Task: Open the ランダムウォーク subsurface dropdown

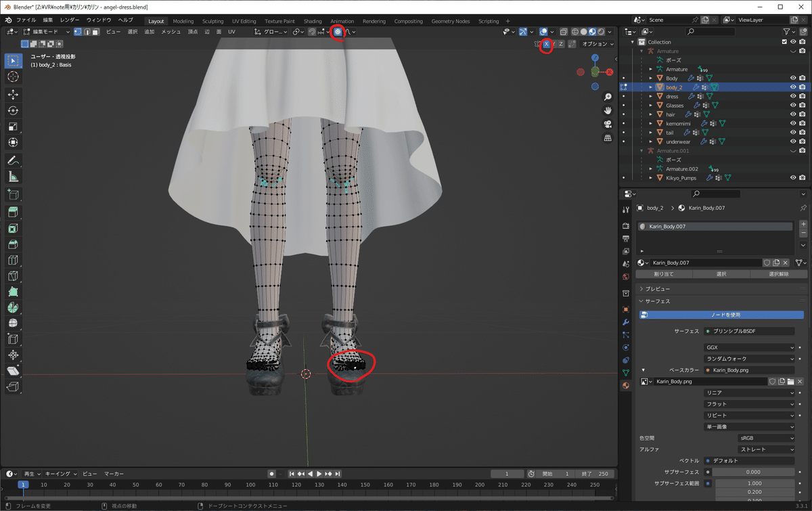Action: point(750,359)
